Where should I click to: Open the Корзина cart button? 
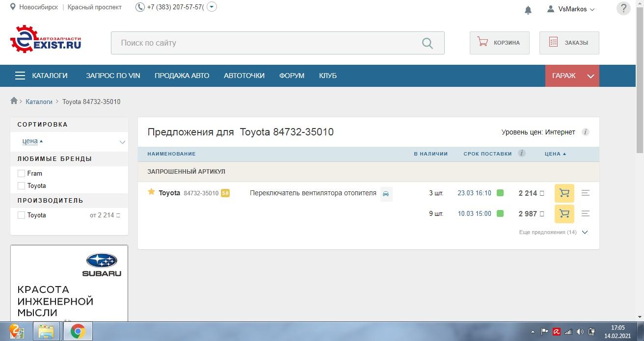pos(500,43)
